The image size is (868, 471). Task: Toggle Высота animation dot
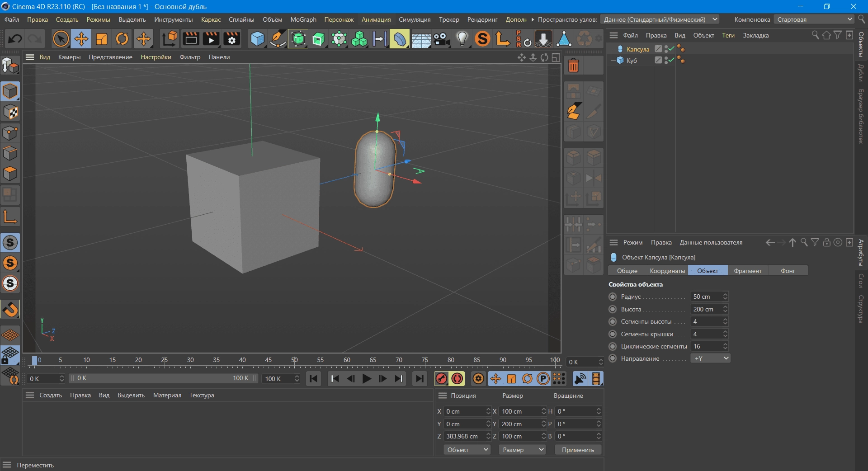(613, 309)
